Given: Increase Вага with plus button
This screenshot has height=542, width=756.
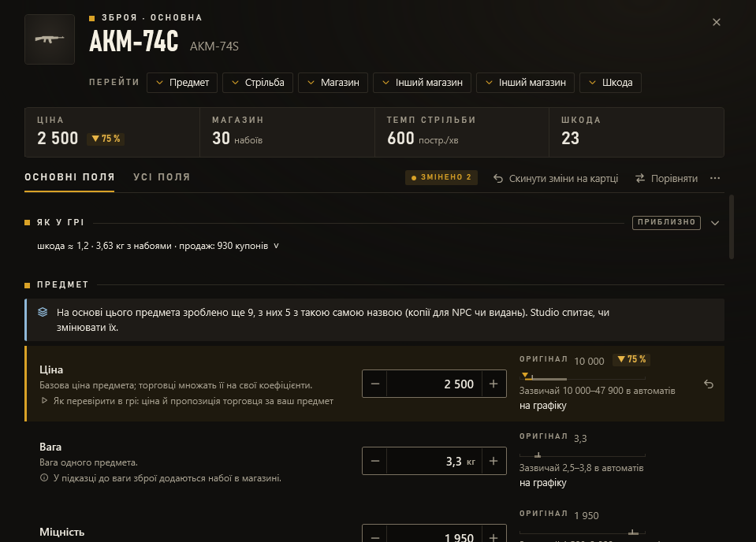Looking at the screenshot, I should pos(493,461).
